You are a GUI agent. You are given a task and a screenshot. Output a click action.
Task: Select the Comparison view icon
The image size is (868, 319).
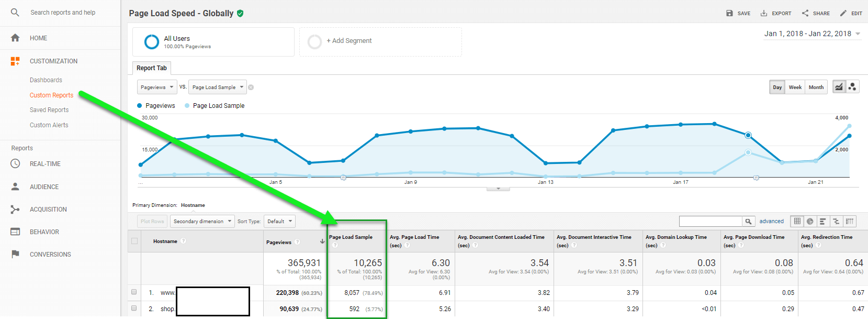click(x=836, y=221)
